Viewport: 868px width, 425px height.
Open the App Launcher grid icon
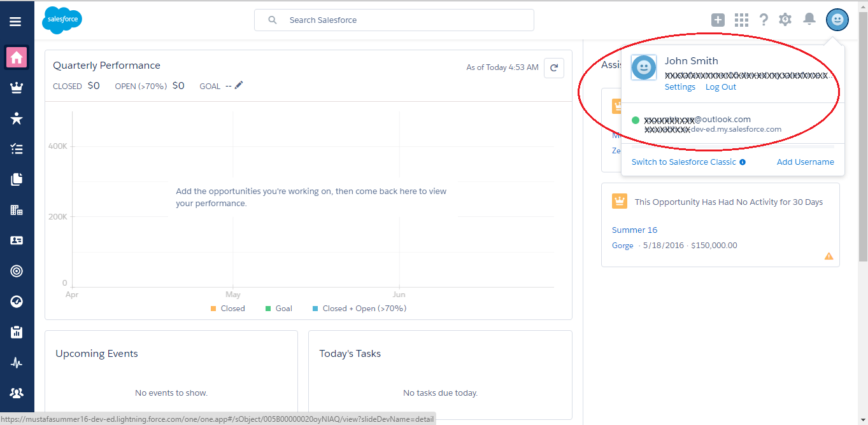tap(741, 20)
